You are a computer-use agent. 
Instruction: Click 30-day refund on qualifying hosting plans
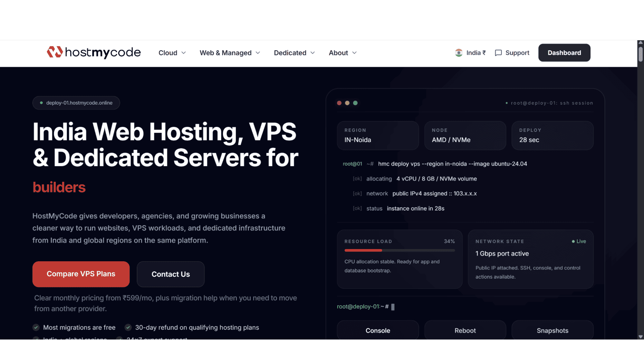(x=197, y=328)
